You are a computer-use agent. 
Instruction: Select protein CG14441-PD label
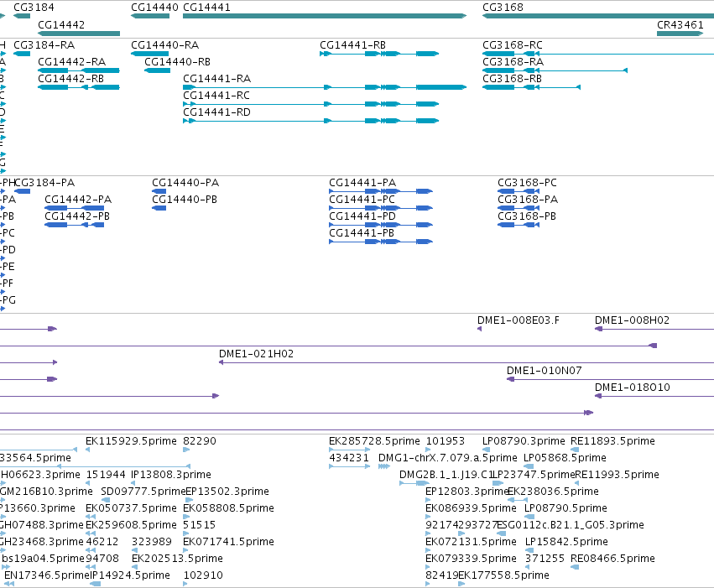click(x=362, y=216)
